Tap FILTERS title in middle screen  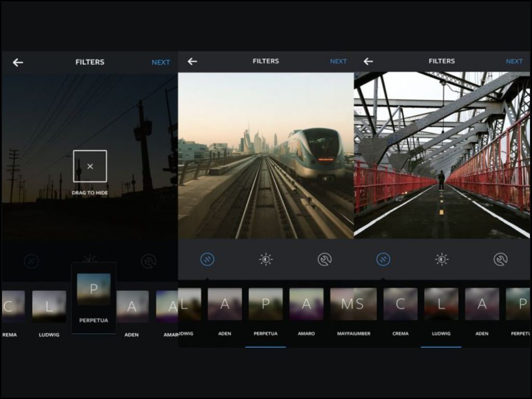point(265,61)
